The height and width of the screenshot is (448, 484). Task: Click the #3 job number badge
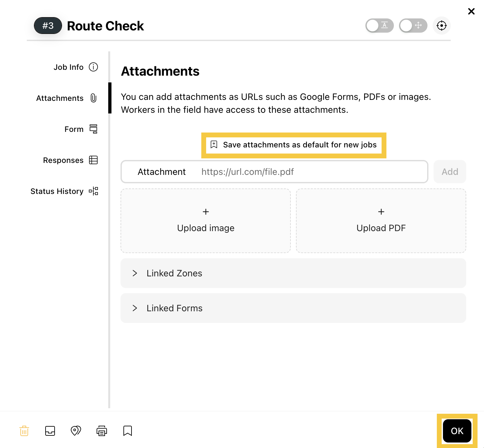48,26
